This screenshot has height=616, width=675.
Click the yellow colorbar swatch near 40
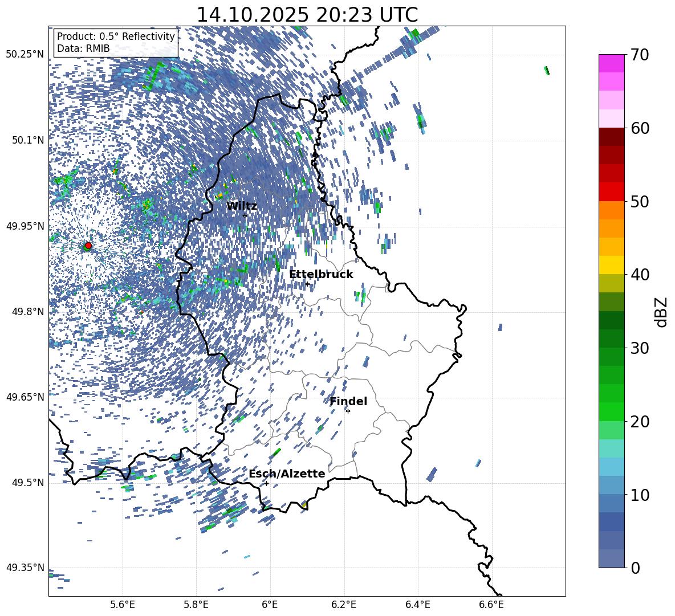[x=611, y=265]
